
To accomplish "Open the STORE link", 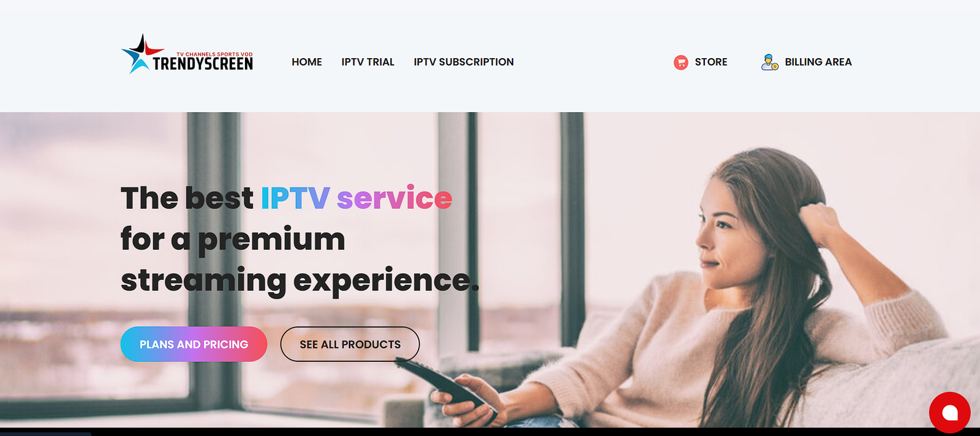I will click(711, 62).
